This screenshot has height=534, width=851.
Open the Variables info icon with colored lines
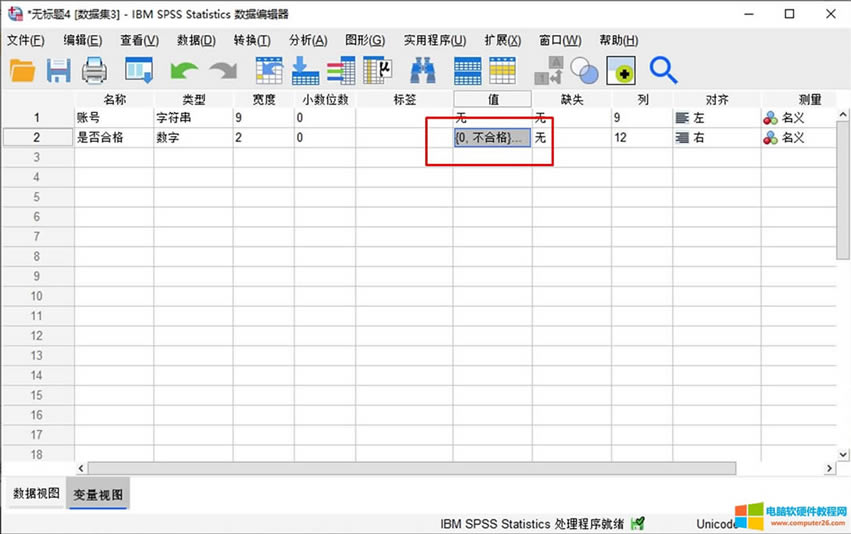(x=341, y=71)
